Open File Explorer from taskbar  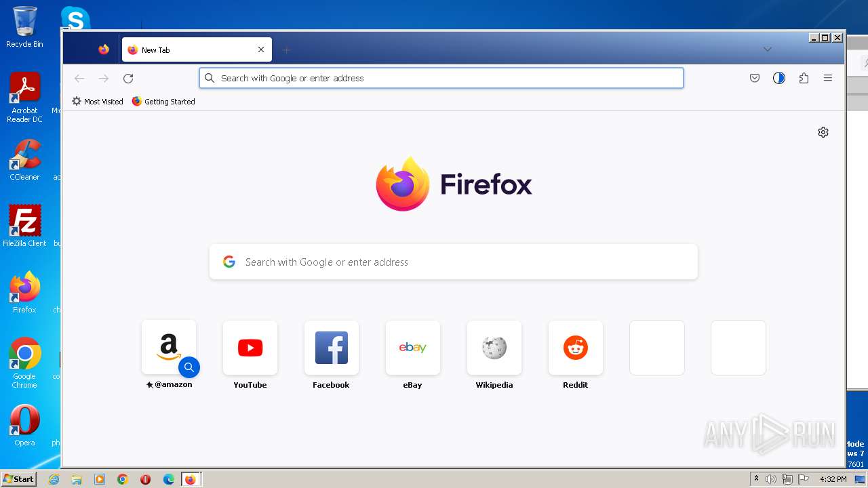coord(77,479)
